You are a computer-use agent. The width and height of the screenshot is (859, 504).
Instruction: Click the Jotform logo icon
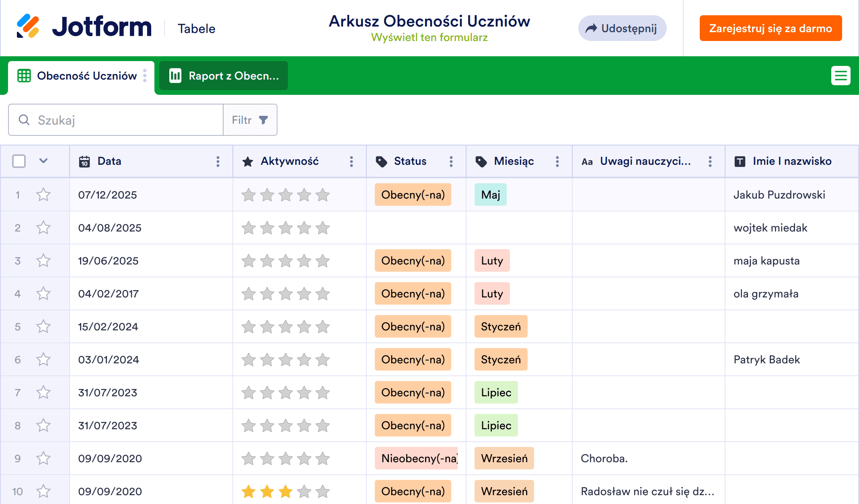click(x=28, y=27)
